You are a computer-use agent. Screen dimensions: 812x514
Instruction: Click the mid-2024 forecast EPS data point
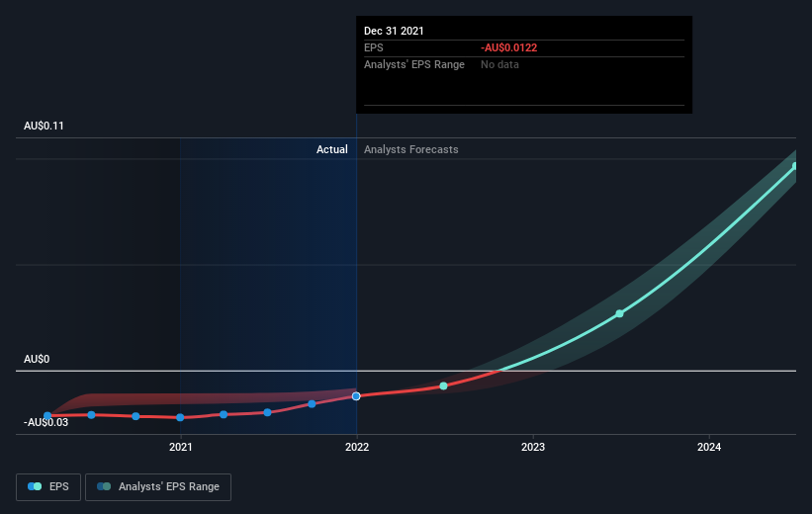(795, 166)
